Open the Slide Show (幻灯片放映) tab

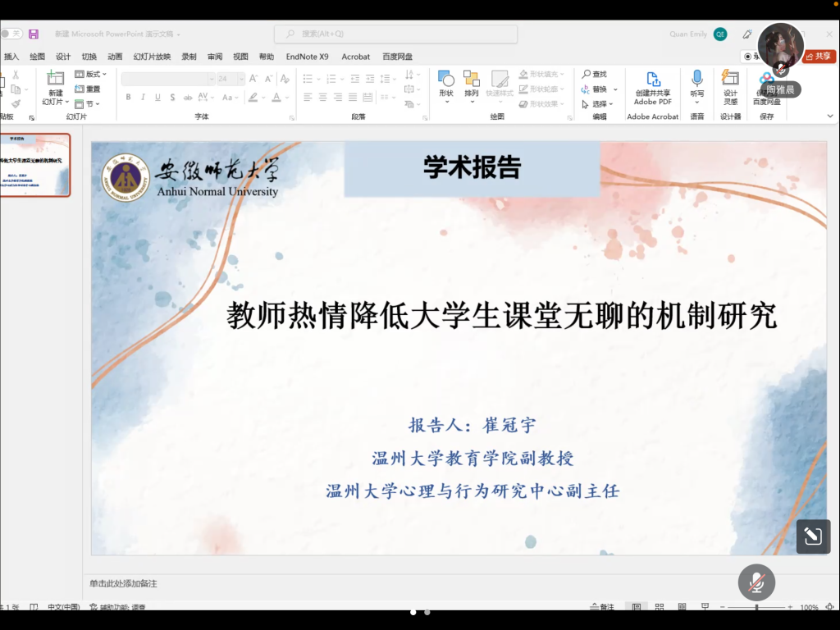[x=152, y=57]
